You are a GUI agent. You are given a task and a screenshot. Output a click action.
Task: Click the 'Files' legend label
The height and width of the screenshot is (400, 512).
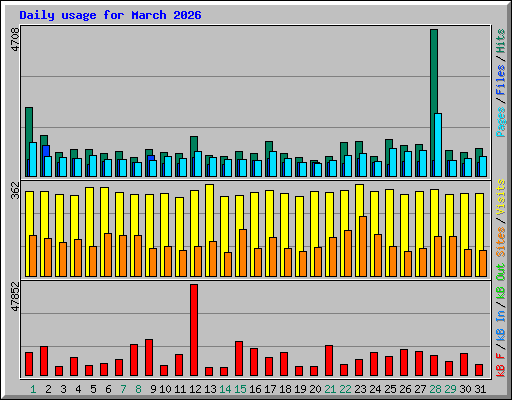point(501,80)
